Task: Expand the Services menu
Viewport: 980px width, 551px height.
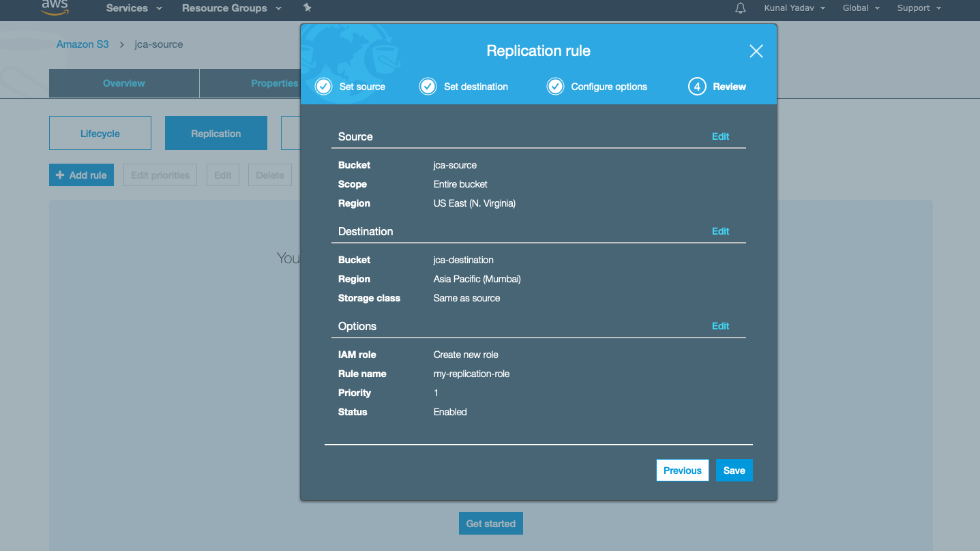Action: coord(134,8)
